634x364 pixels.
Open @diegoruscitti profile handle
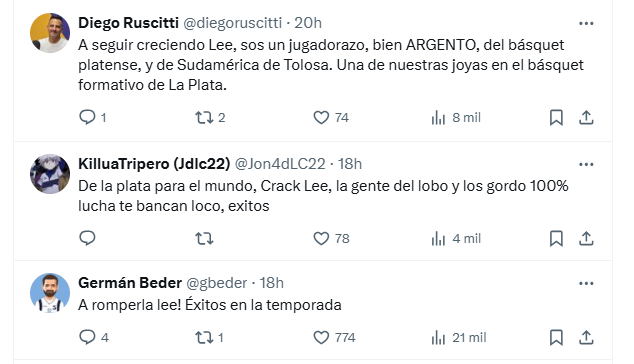(x=232, y=23)
